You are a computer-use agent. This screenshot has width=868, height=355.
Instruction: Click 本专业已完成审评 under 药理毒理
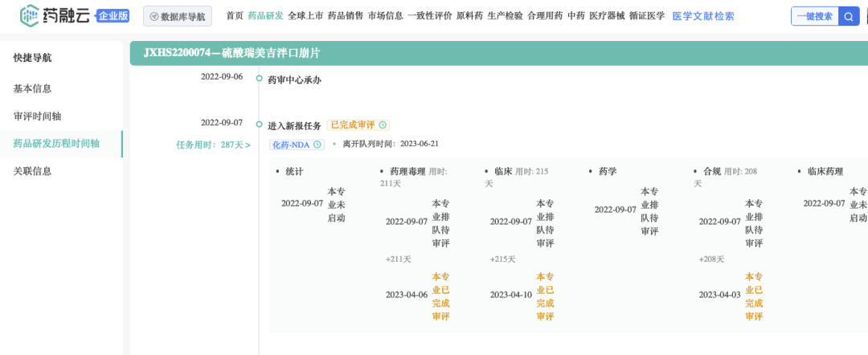pos(440,296)
